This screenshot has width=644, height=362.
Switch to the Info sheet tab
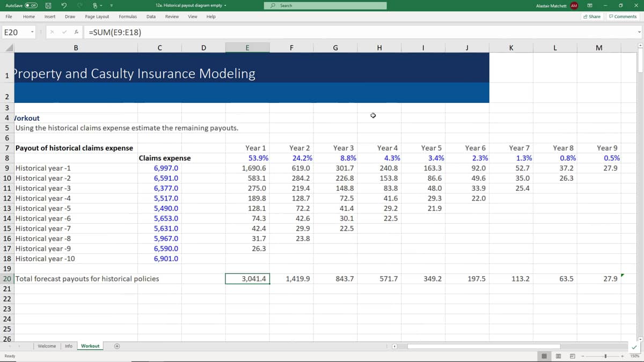point(69,346)
